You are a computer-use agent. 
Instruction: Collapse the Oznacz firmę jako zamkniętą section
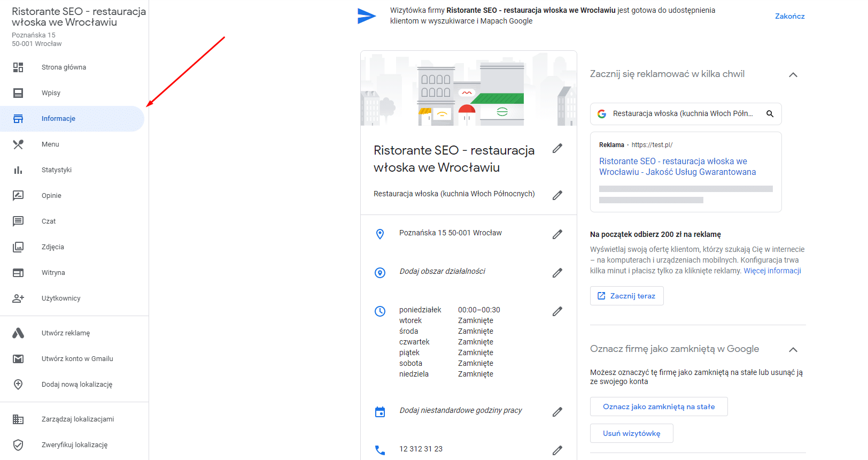793,350
